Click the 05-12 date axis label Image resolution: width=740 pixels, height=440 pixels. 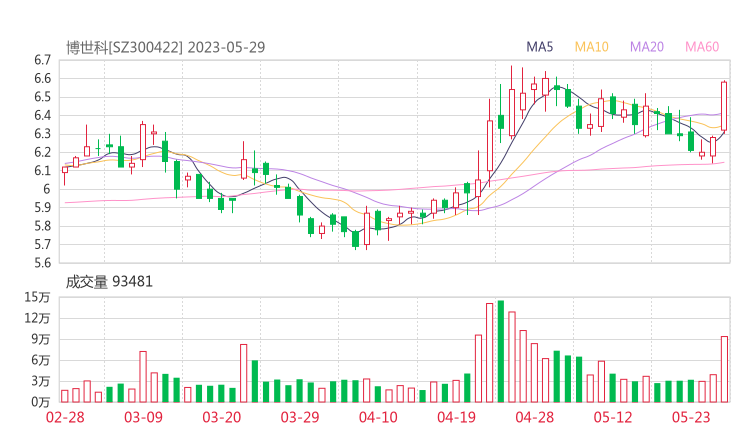point(613,417)
